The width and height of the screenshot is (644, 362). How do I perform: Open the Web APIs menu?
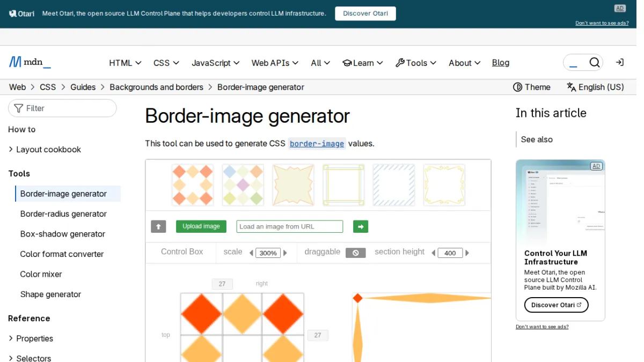[x=275, y=63]
